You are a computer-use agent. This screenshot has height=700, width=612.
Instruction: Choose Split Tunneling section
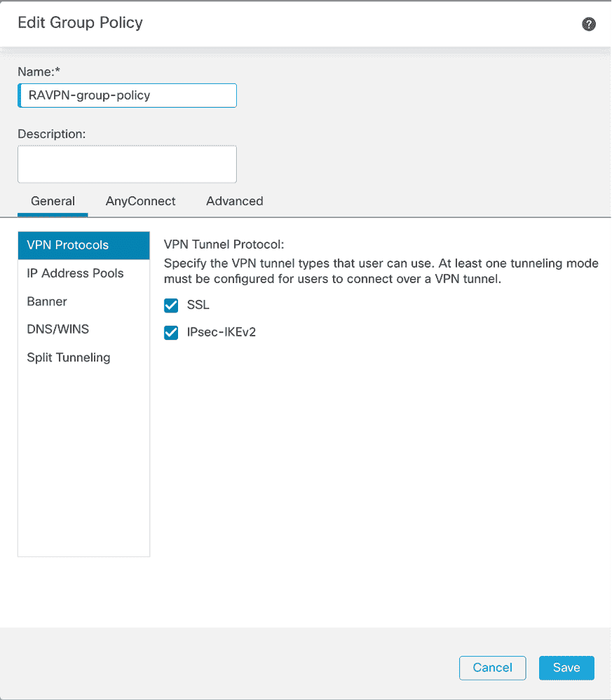point(83,357)
